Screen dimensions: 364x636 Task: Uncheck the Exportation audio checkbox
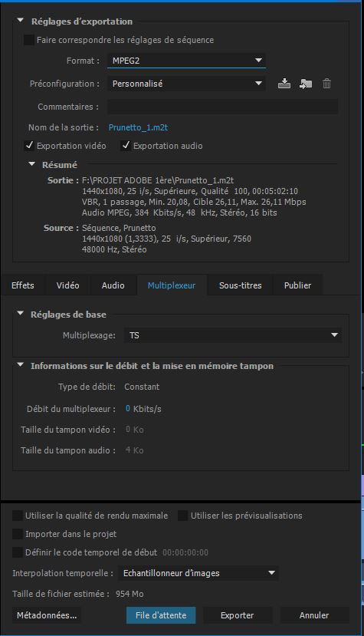coord(126,146)
